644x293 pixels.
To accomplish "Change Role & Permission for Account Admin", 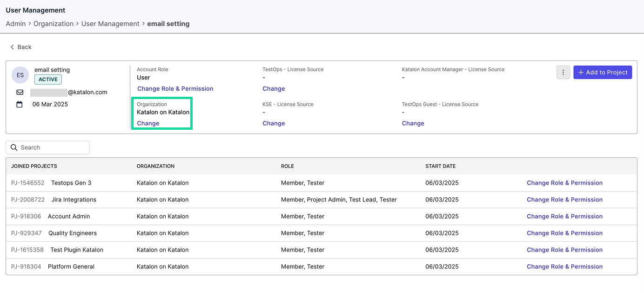I will tap(564, 216).
